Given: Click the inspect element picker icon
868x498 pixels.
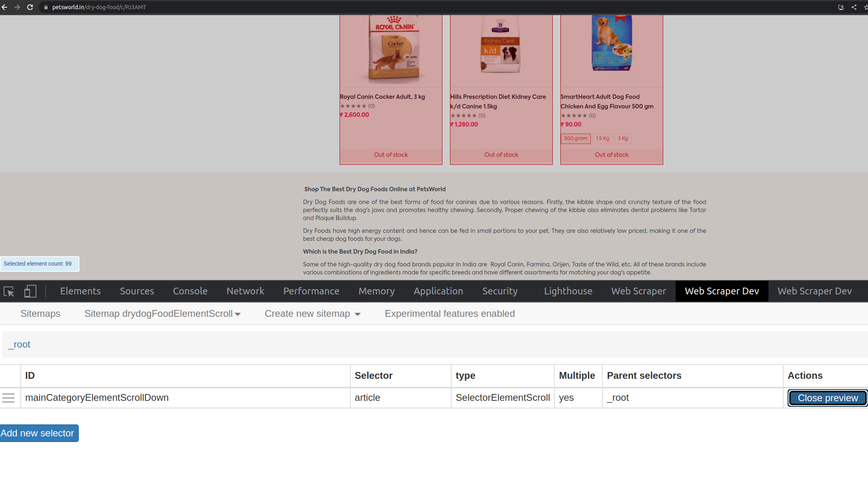Looking at the screenshot, I should click(x=9, y=292).
